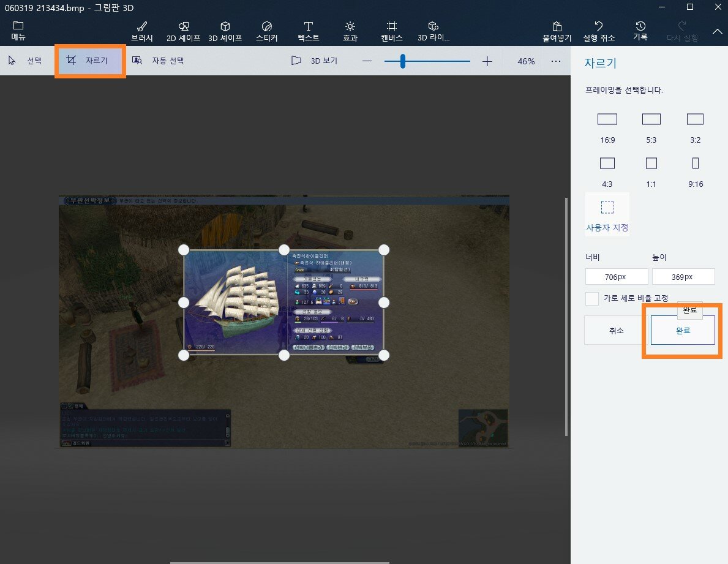728x564 pixels.
Task: Open the 캔버스 canvas settings
Action: click(x=391, y=31)
